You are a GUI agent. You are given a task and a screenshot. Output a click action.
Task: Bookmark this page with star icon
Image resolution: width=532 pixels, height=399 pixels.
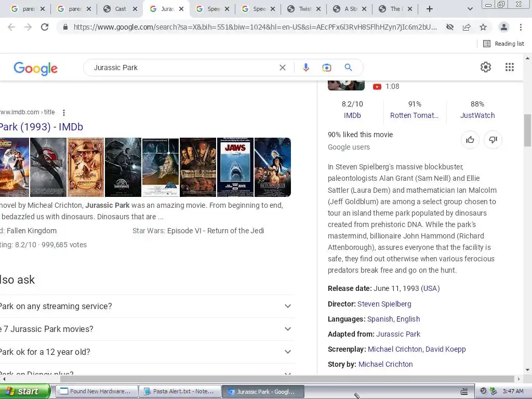tap(483, 27)
